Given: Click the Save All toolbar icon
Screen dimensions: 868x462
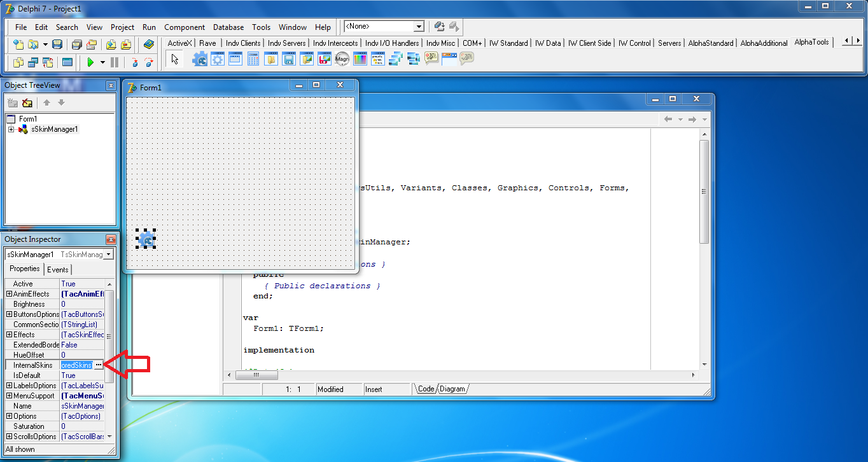Looking at the screenshot, I should 76,44.
